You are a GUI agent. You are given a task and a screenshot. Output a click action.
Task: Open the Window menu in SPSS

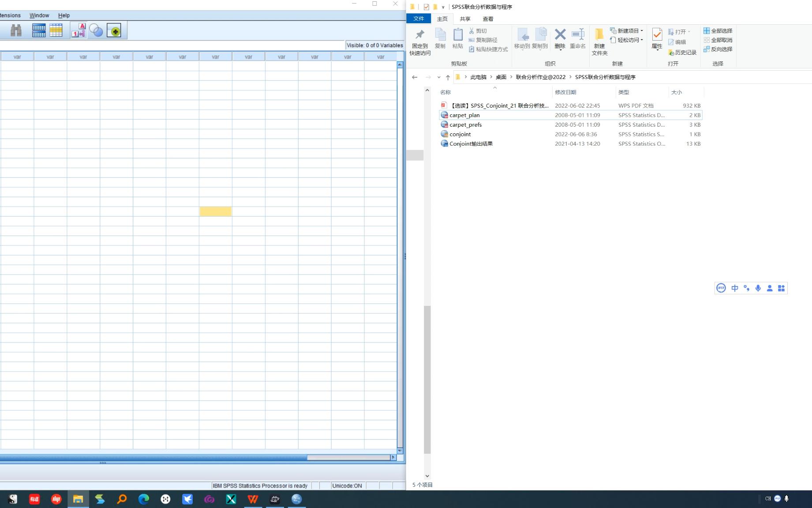coord(39,15)
